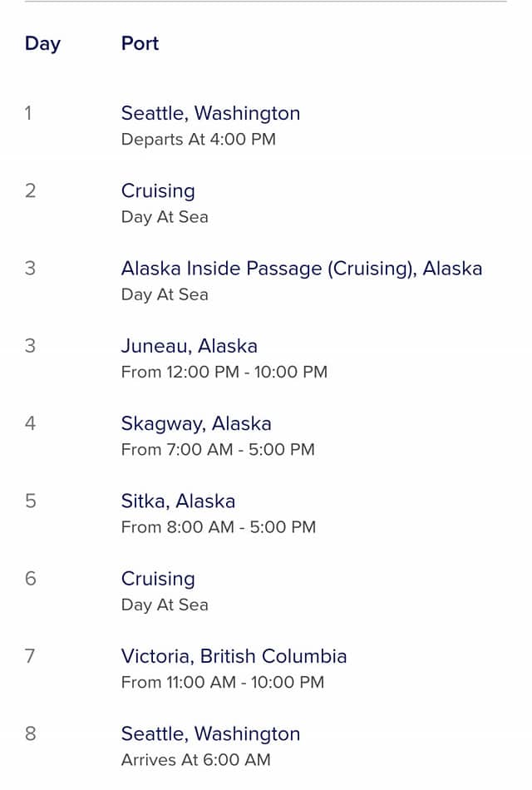This screenshot has width=532, height=790.
Task: Click Juneau's From 12:00 PM - 10:00 PM time
Action: click(224, 373)
